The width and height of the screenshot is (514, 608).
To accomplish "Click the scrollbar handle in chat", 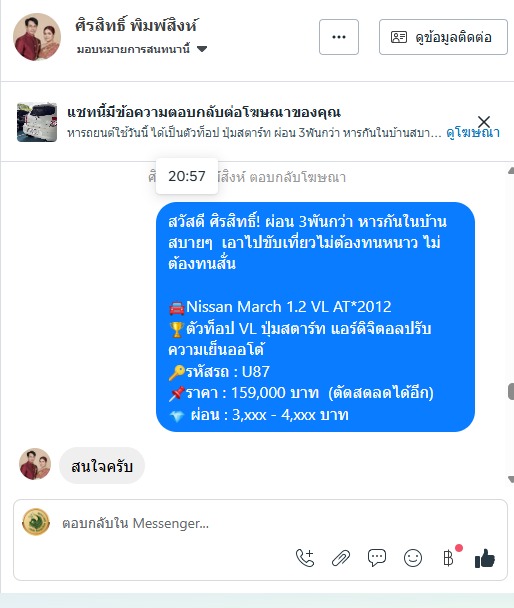I will click(x=511, y=391).
